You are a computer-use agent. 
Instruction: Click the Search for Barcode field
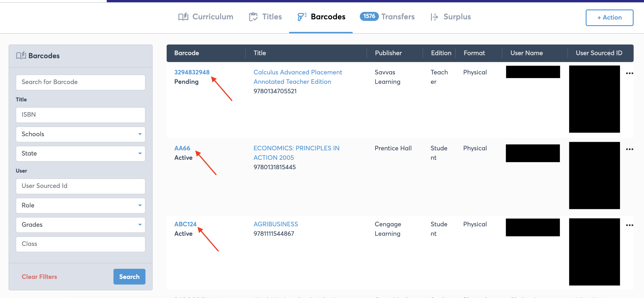click(x=81, y=82)
